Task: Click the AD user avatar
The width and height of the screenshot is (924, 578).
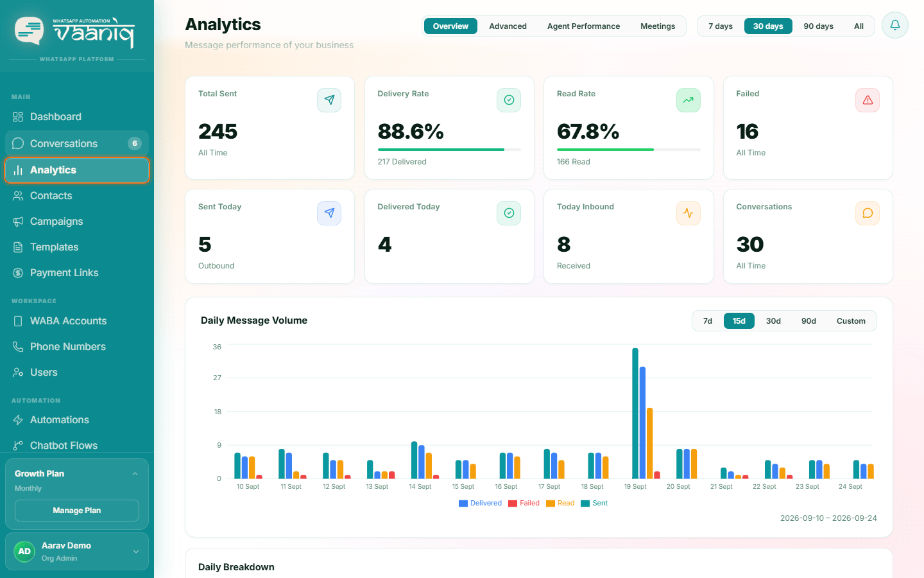Action: [x=24, y=552]
